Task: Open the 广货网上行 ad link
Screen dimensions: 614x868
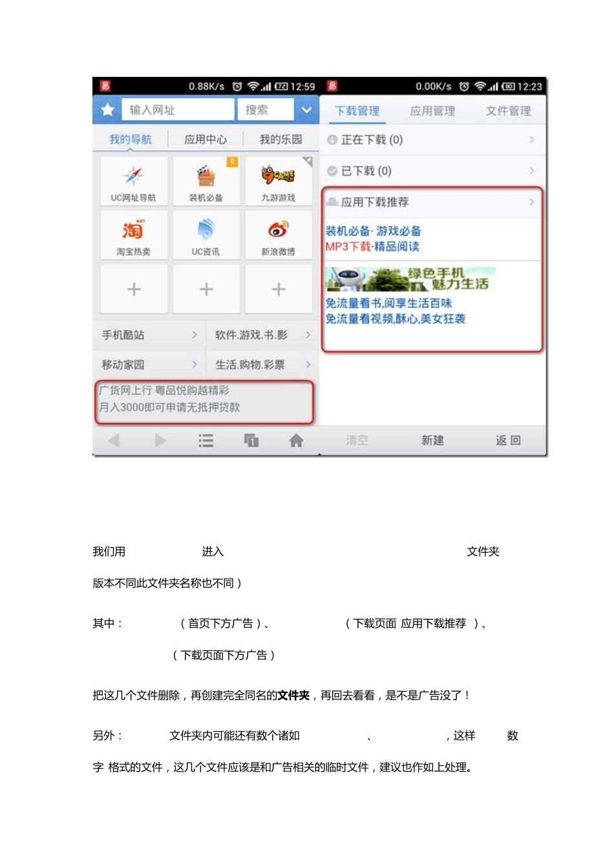Action: tap(164, 390)
